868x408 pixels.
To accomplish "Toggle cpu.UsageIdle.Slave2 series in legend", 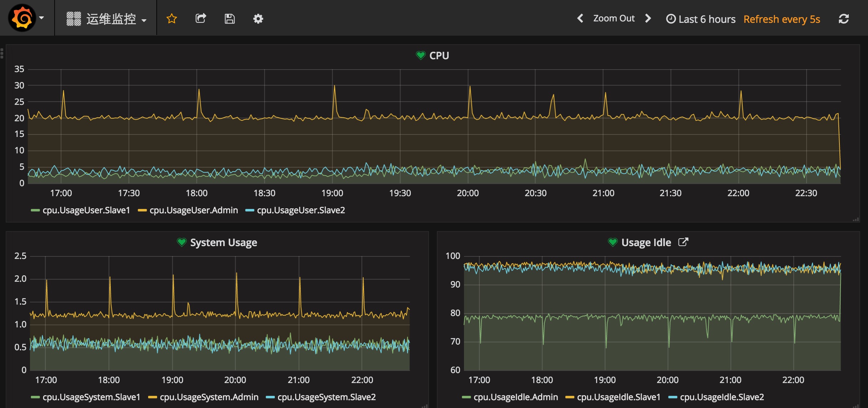I will pyautogui.click(x=722, y=397).
